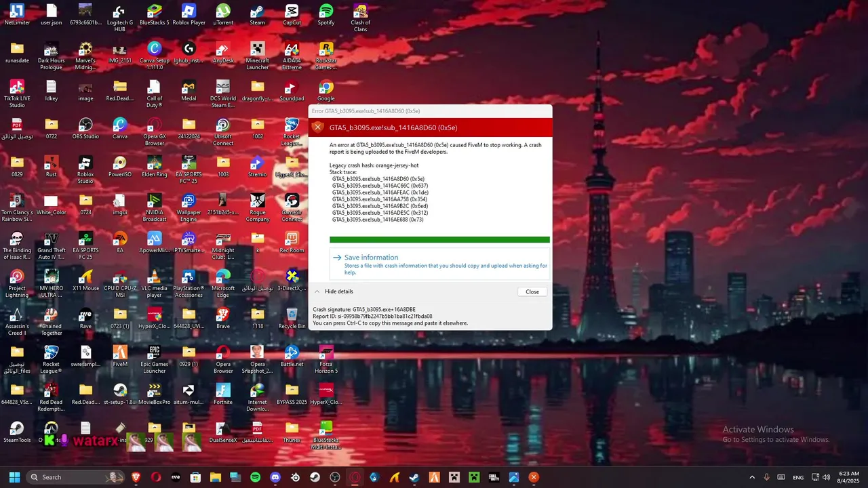Click the red error X icon in dialog header
Screen dimensions: 868x488
coord(317,127)
